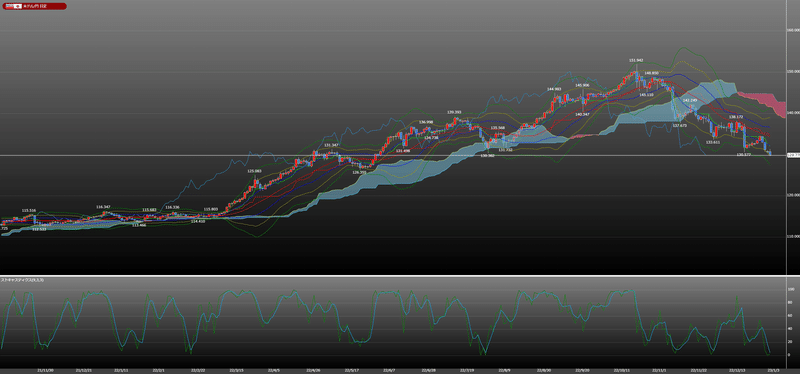Click the 22/8/9 date on the time axis
The image size is (800, 374).
point(504,371)
